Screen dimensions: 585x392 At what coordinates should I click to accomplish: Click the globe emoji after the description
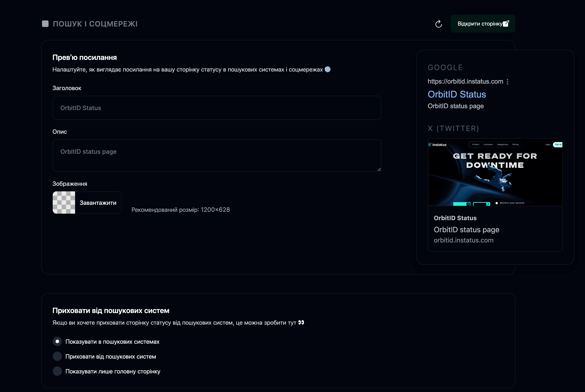[327, 70]
